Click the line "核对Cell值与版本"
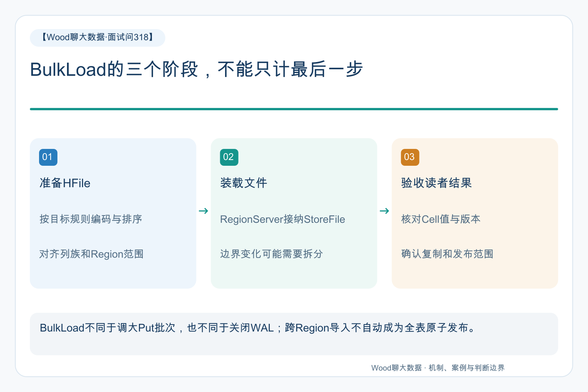The width and height of the screenshot is (588, 392). point(441,219)
